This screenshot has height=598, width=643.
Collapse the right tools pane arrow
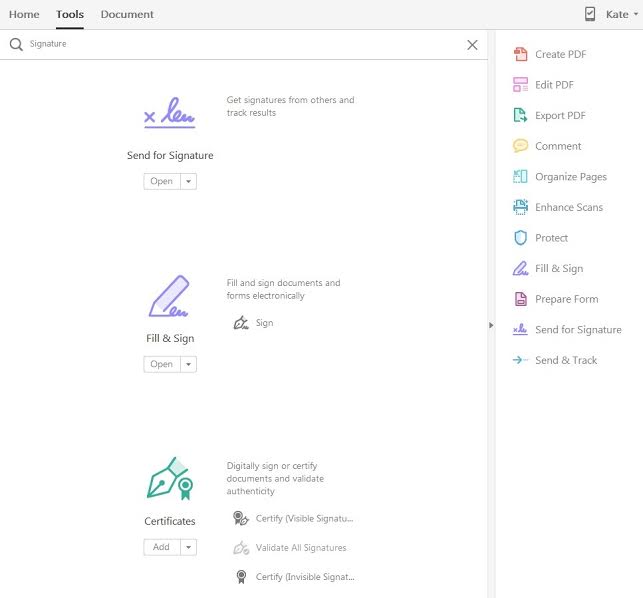(491, 325)
